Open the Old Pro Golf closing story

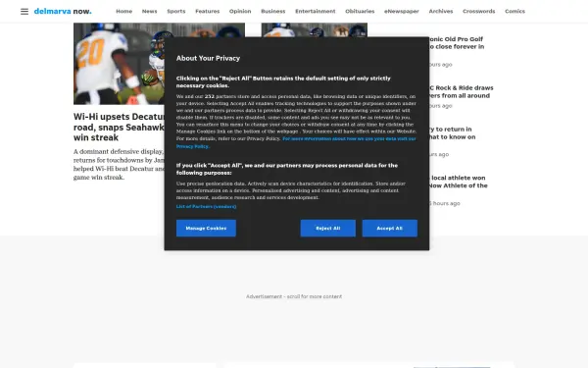coord(457,43)
